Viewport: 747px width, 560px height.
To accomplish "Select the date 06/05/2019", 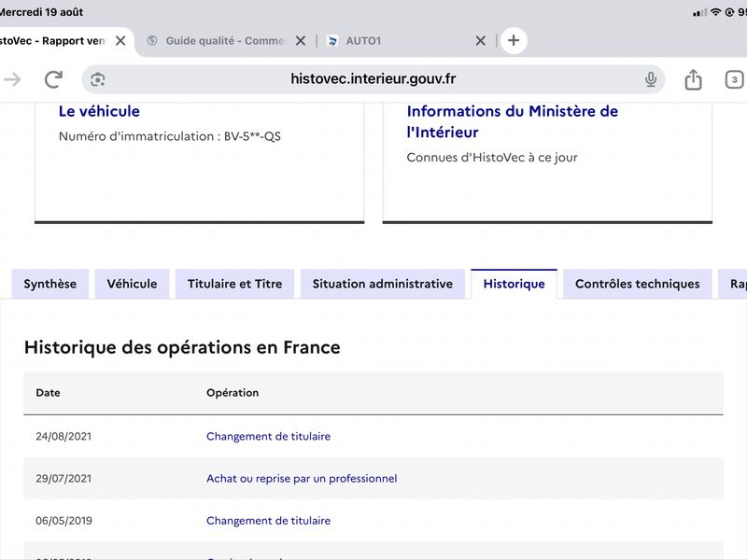I will [x=63, y=521].
